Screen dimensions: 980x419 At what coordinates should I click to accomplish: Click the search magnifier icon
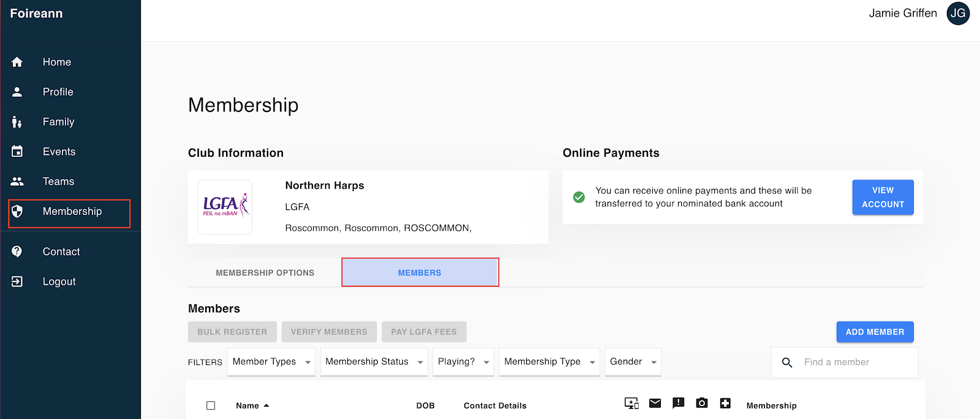(x=787, y=363)
